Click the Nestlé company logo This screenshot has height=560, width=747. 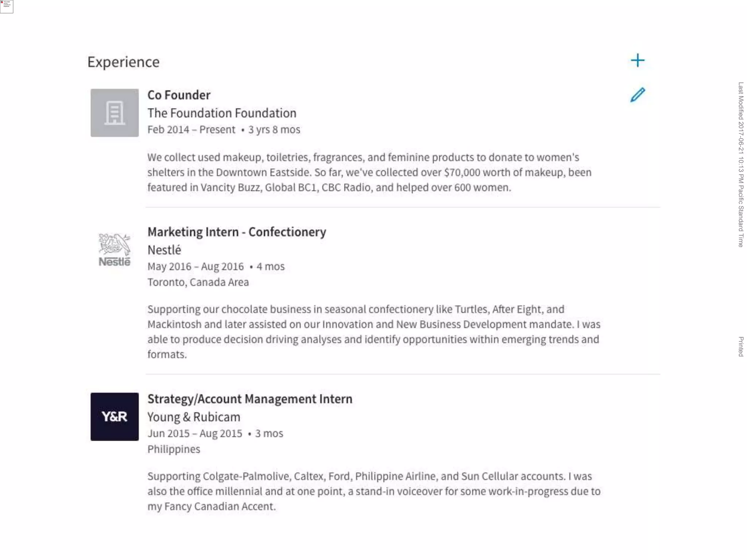(x=115, y=250)
